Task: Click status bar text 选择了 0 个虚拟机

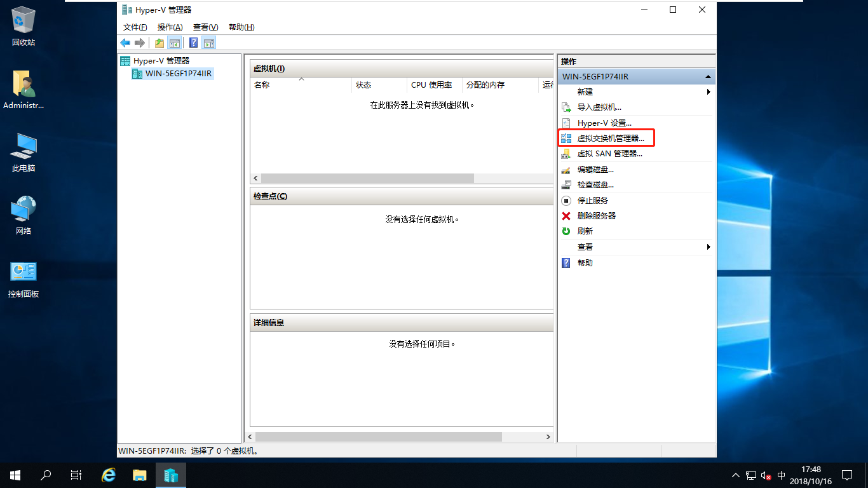Action: tap(224, 451)
